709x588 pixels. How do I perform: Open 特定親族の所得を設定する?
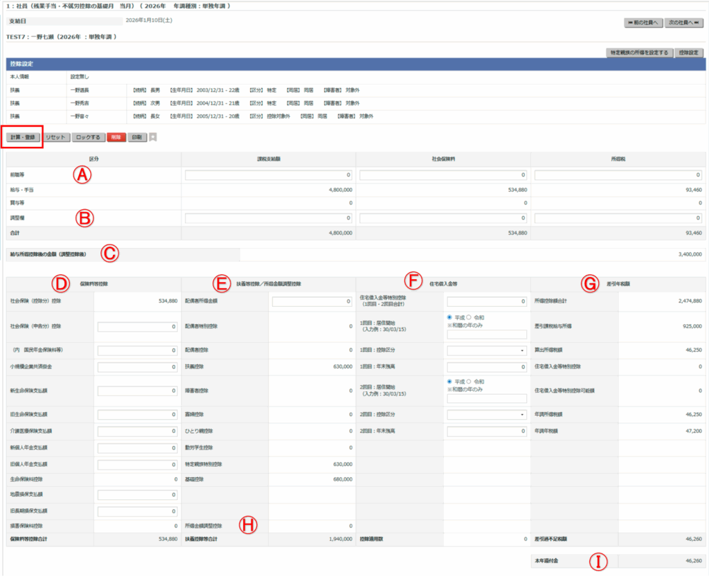click(638, 53)
